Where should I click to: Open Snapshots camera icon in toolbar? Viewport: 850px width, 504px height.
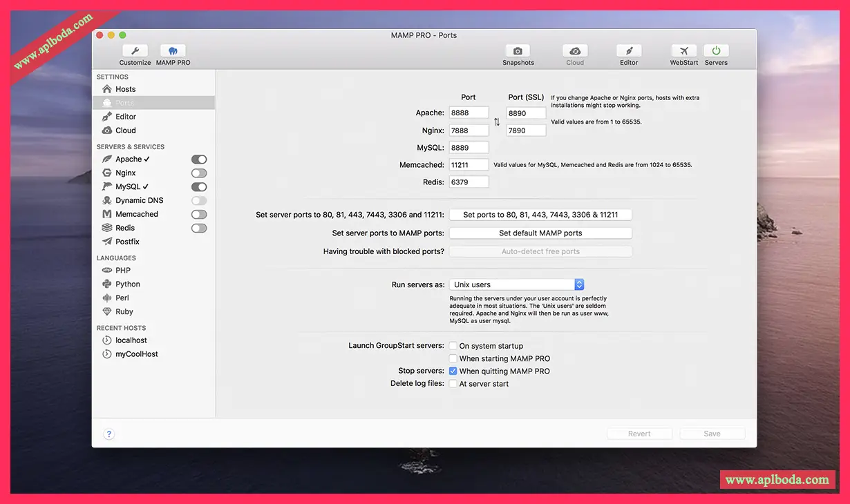point(518,51)
